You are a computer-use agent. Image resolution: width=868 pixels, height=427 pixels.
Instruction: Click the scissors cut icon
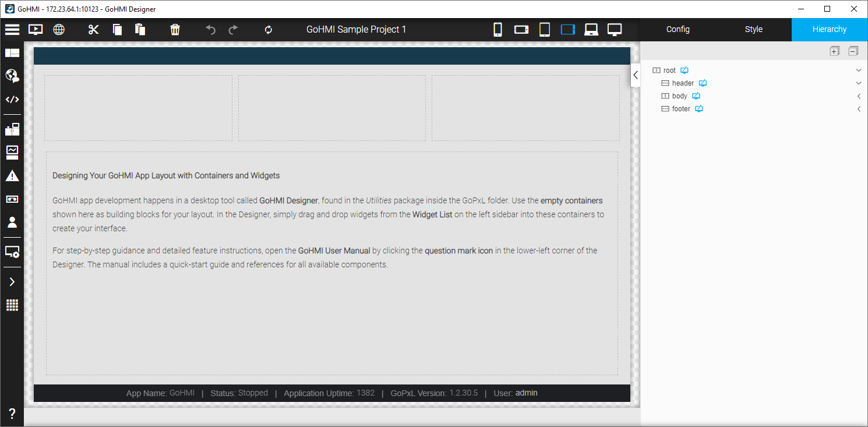(x=94, y=30)
